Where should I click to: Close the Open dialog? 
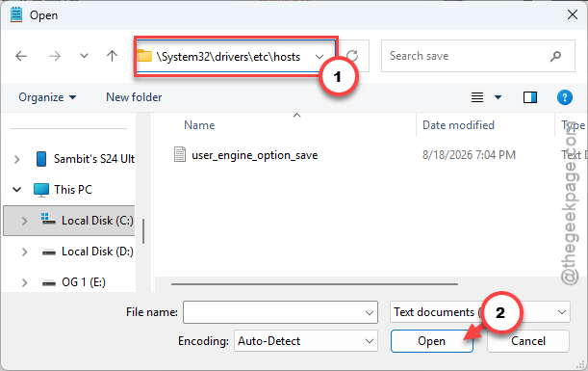573,15
